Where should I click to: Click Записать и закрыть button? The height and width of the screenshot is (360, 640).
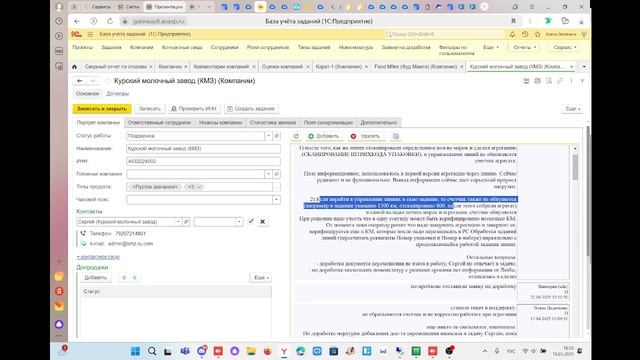coord(102,109)
